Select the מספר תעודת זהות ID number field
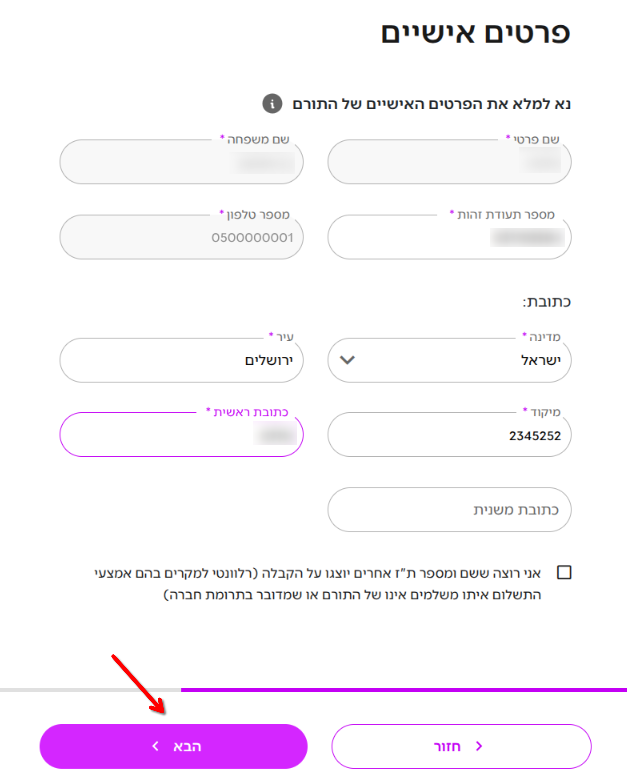Screen dimensions: 627x782 (x=449, y=237)
